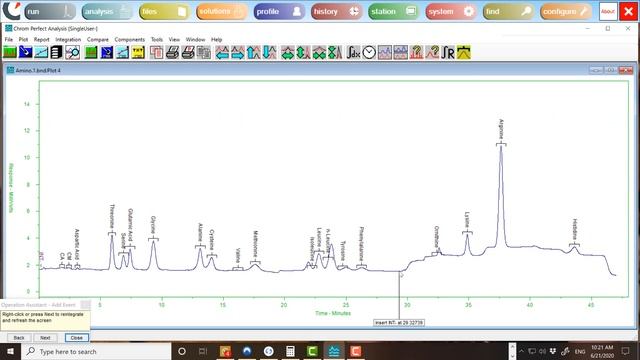Open the Cortana circle icon
640x360 pixels.
click(182, 351)
